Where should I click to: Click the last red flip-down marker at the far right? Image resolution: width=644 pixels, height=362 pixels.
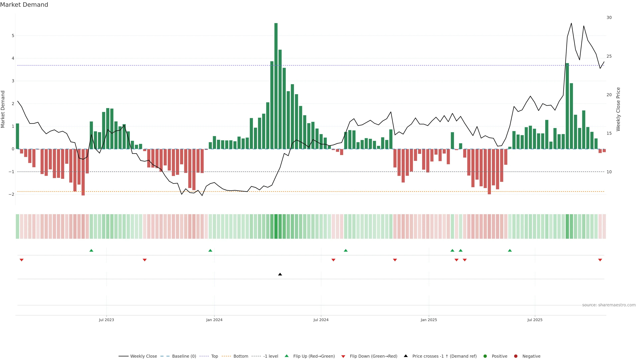click(x=600, y=260)
